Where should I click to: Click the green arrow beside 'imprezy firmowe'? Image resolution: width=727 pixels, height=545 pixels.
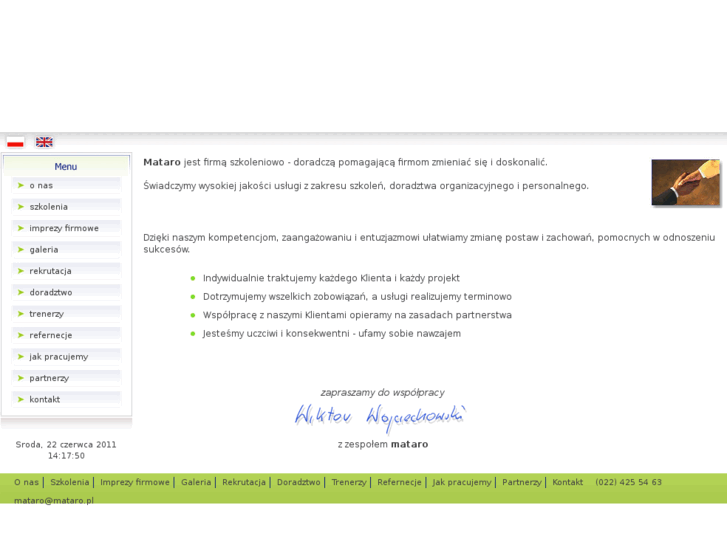(x=21, y=228)
